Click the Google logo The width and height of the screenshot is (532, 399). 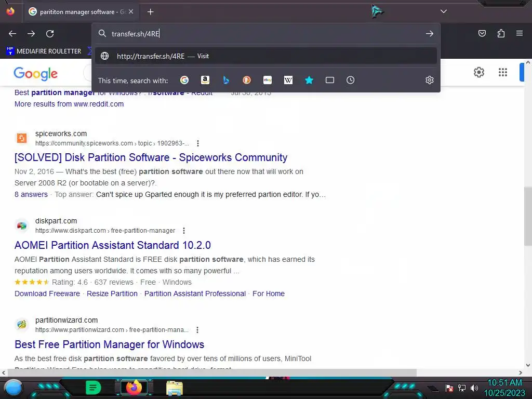pos(36,73)
